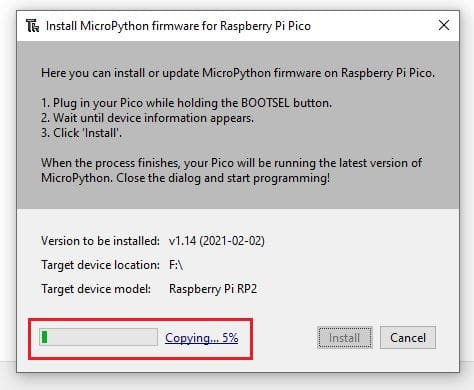Open the 'Copying... 5%' progress link
The width and height of the screenshot is (474, 390).
coord(202,338)
